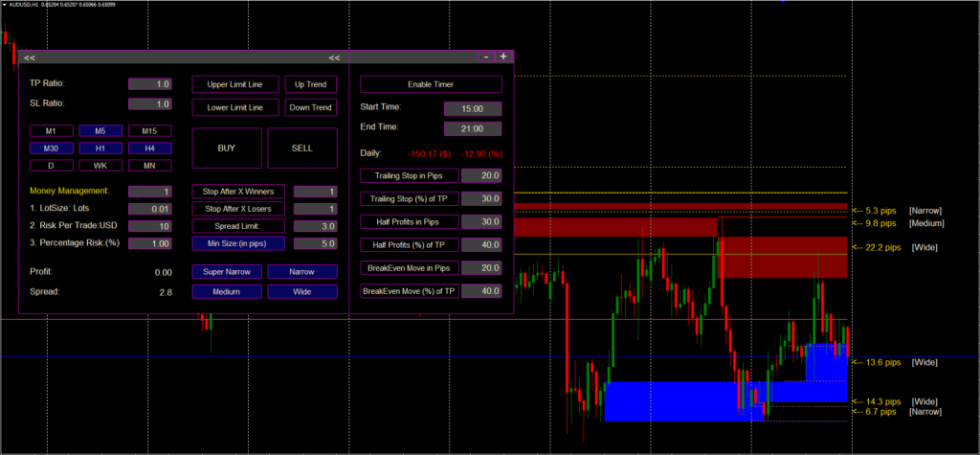Enable the WK timeframe button

100,166
